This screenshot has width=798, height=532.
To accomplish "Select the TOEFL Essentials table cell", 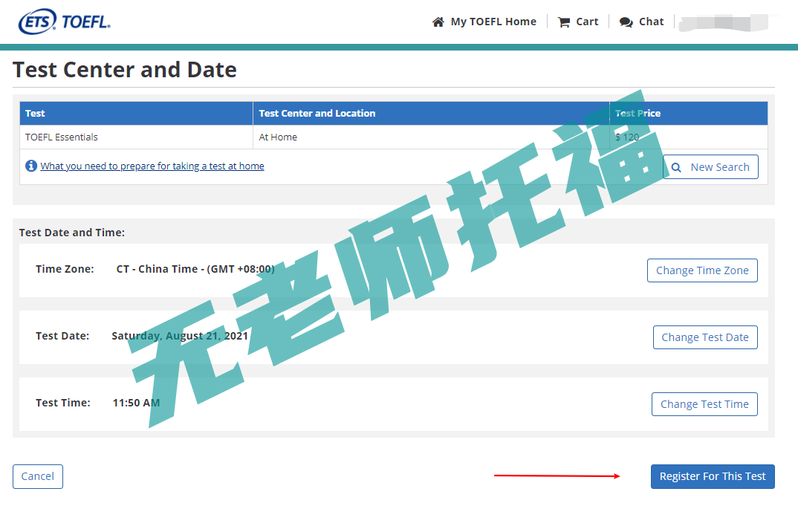I will (x=137, y=137).
